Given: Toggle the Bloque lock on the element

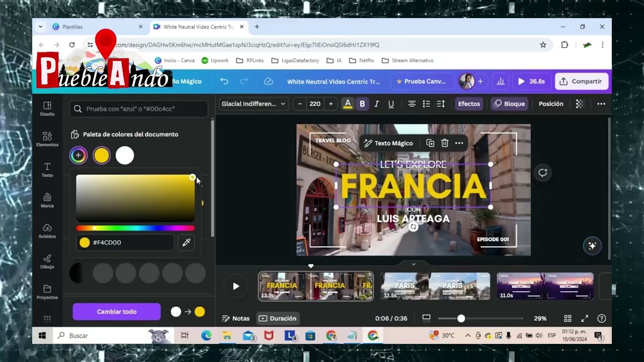Looking at the screenshot, I should pos(509,104).
